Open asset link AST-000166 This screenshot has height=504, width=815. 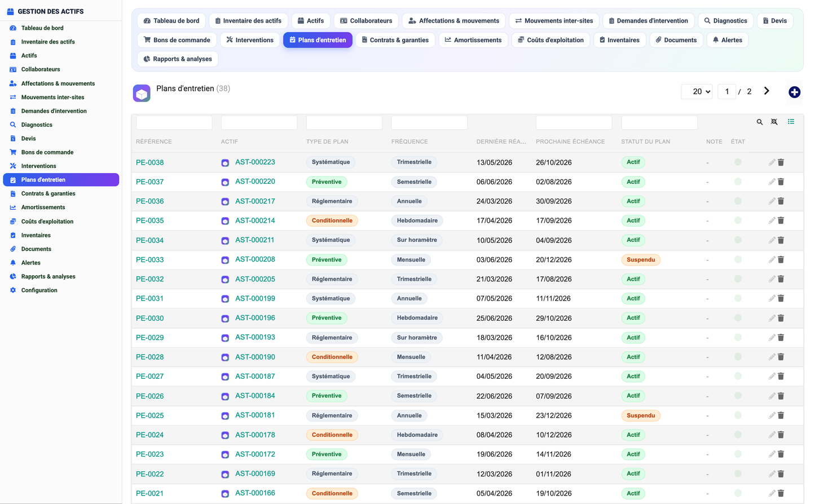pyautogui.click(x=255, y=493)
